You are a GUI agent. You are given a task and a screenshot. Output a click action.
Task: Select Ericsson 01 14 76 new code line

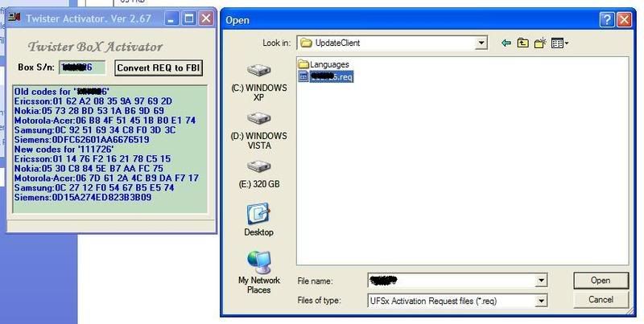tap(93, 159)
